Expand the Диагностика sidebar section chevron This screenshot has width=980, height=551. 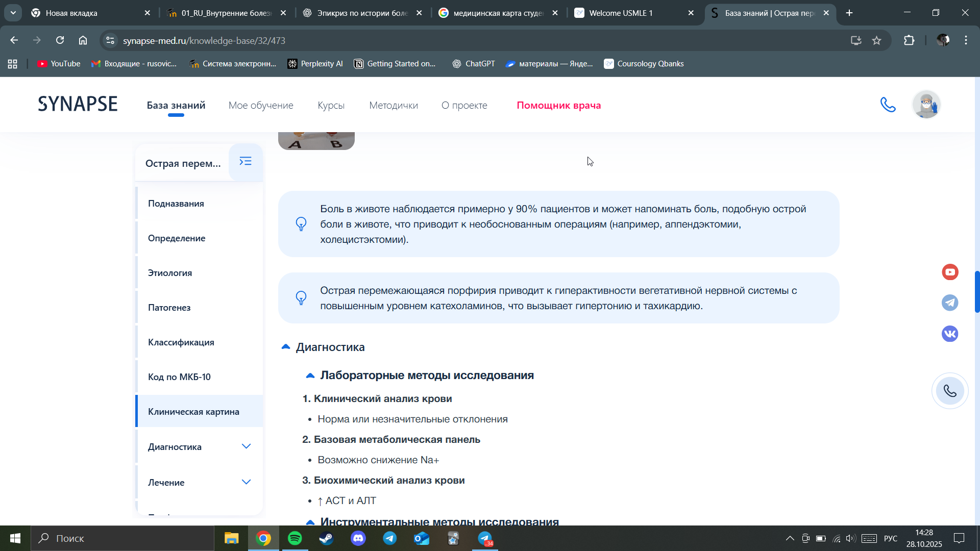tap(247, 447)
